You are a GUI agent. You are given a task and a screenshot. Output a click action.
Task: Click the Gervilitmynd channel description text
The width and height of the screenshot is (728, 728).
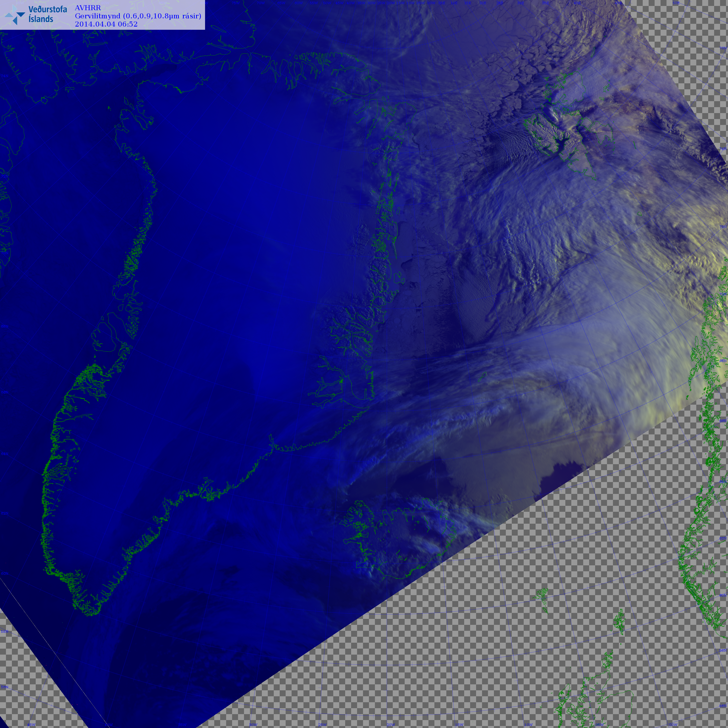pyautogui.click(x=138, y=16)
